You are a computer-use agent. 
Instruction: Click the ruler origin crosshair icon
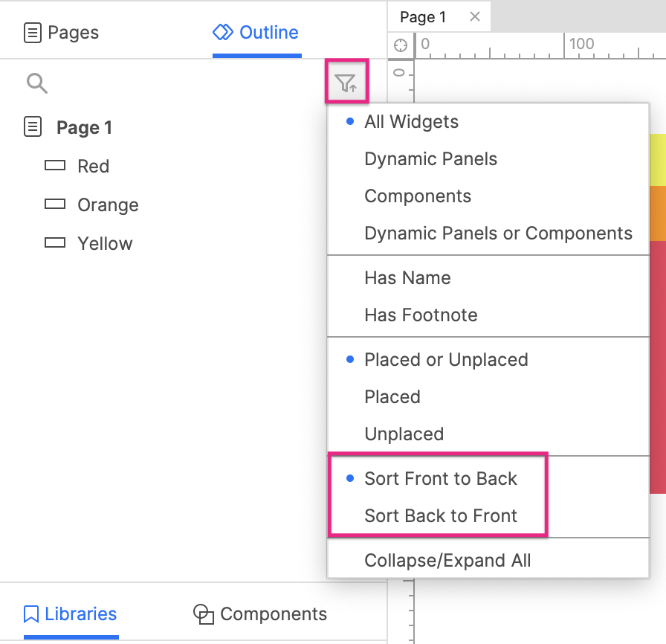click(x=401, y=45)
